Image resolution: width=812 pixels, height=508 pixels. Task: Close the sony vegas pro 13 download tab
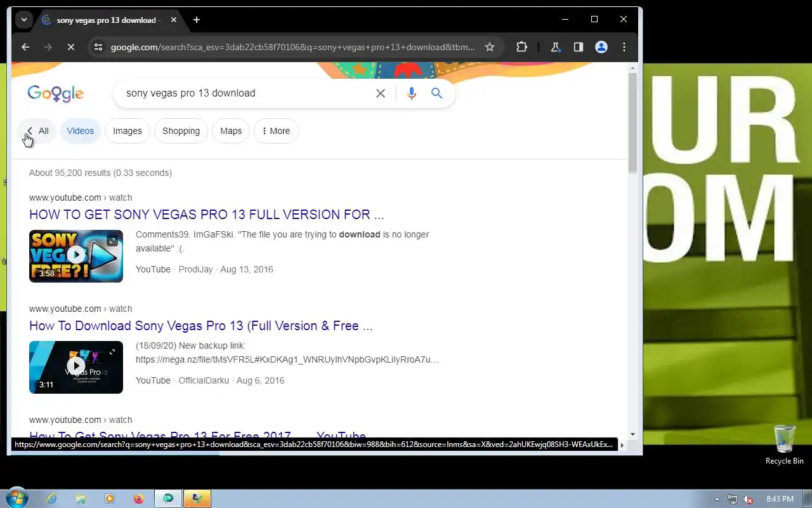(174, 20)
